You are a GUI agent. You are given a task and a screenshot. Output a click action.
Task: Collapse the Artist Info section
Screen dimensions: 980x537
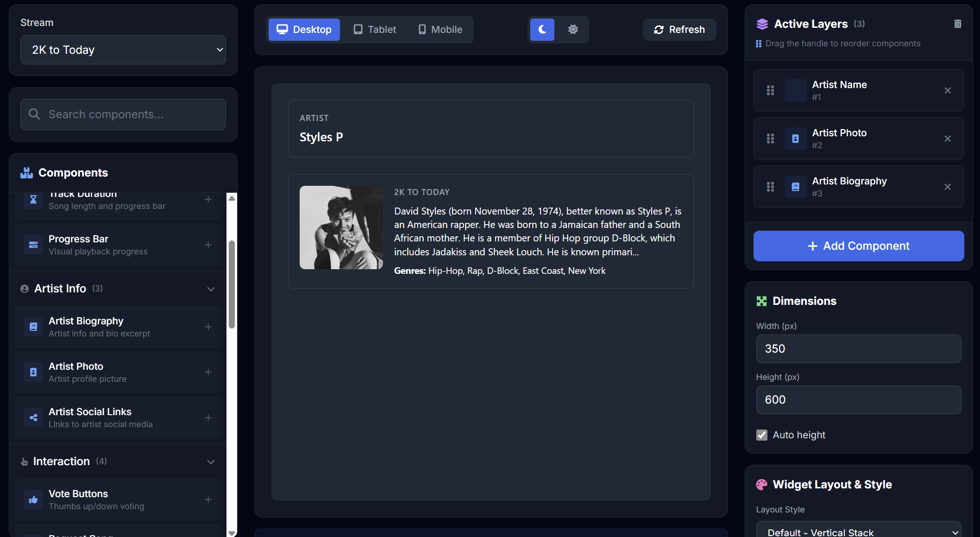211,289
